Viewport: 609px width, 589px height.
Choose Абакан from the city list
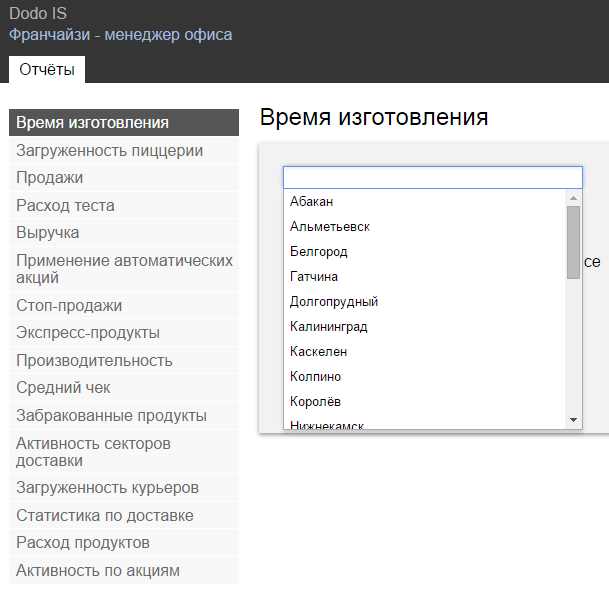(424, 202)
